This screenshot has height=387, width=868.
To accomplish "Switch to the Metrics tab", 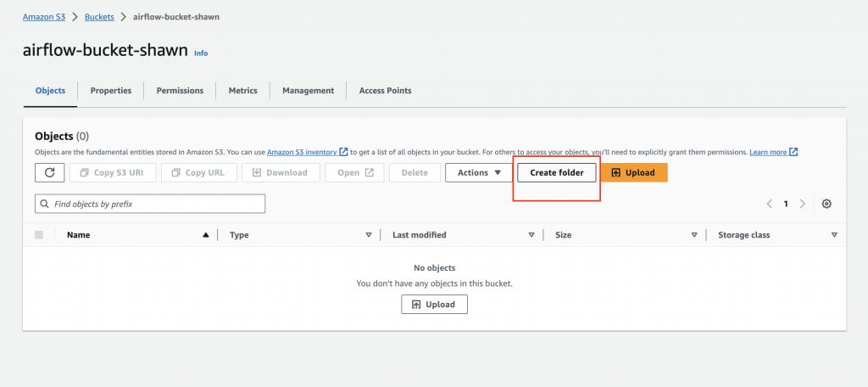I will pos(243,90).
